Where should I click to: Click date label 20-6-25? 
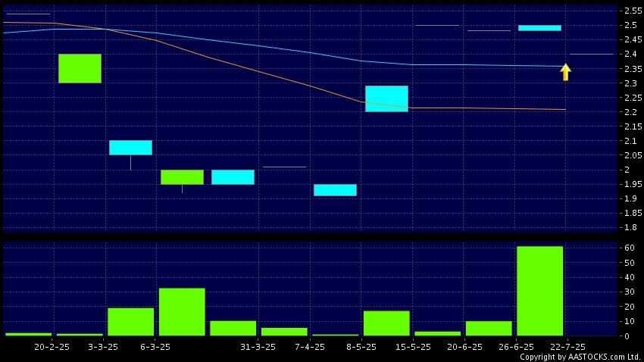pos(464,347)
